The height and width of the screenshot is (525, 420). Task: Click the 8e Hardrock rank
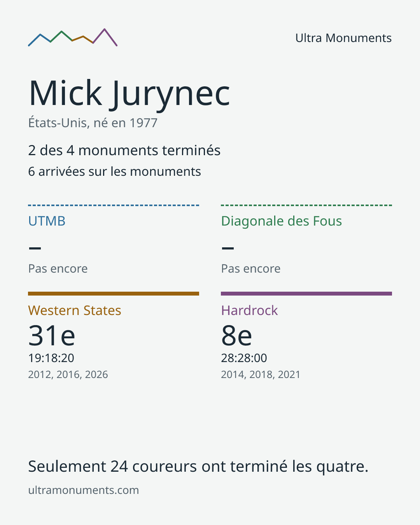point(236,335)
